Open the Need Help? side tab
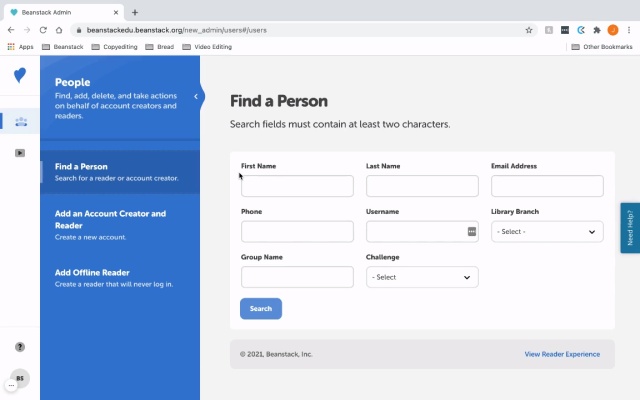This screenshot has width=640, height=400. 630,228
